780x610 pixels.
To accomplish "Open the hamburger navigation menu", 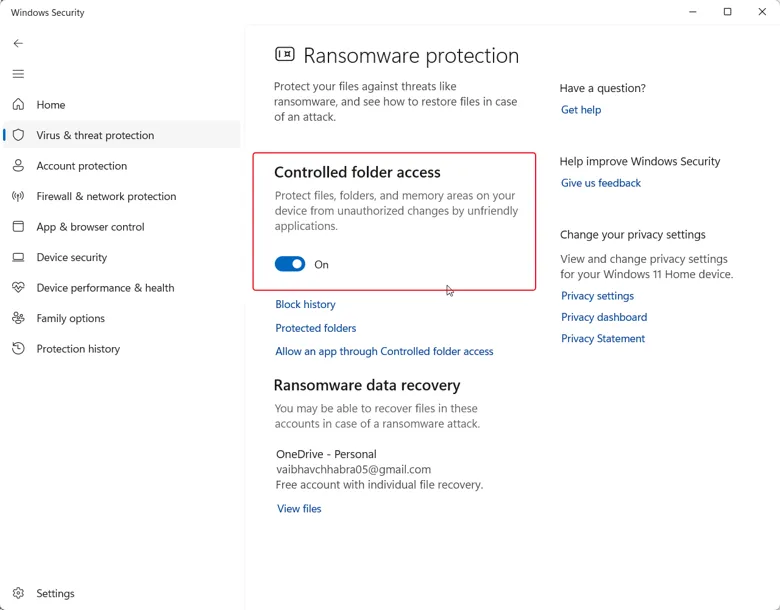I will [x=18, y=74].
